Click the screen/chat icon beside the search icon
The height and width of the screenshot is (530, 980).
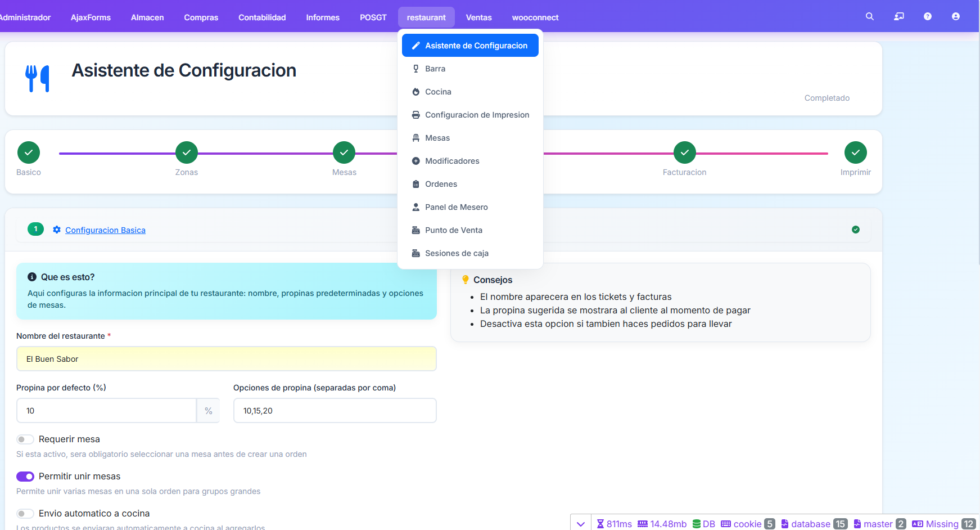pos(899,17)
